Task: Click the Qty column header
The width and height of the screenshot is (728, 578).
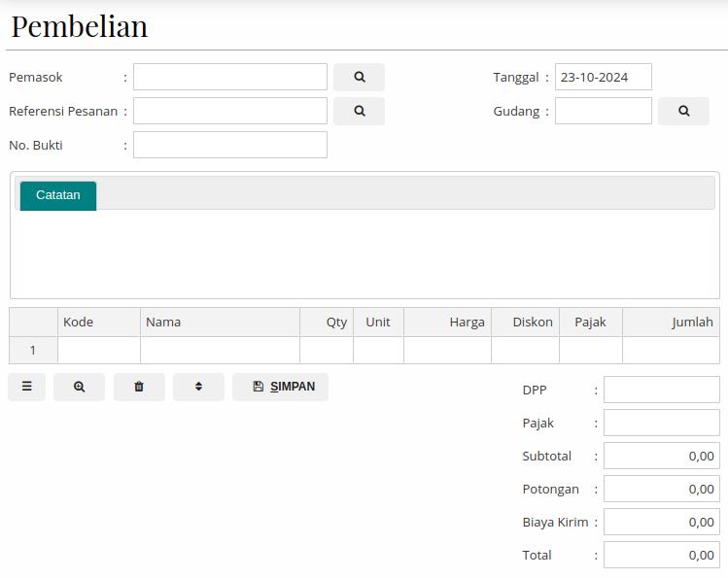Action: (x=327, y=323)
